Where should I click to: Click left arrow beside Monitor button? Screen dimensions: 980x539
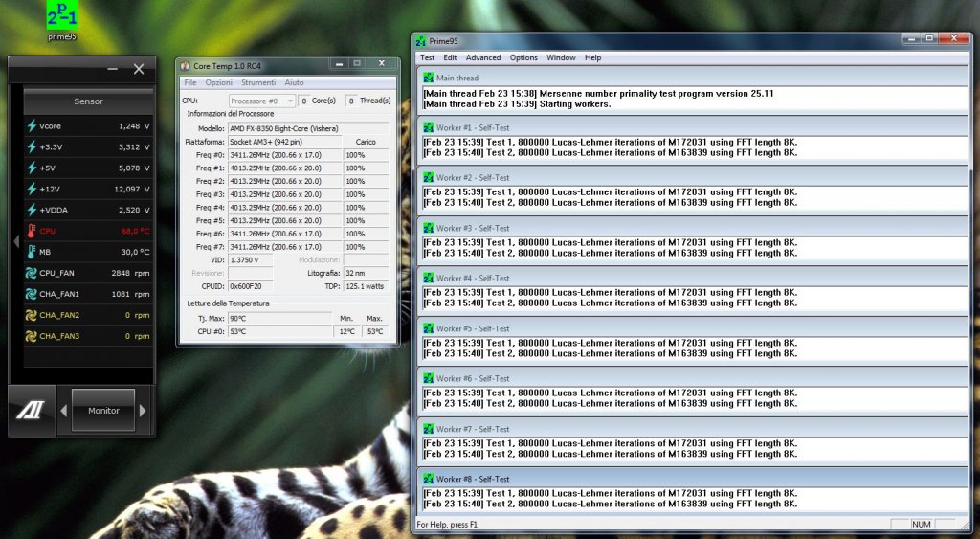pyautogui.click(x=64, y=411)
